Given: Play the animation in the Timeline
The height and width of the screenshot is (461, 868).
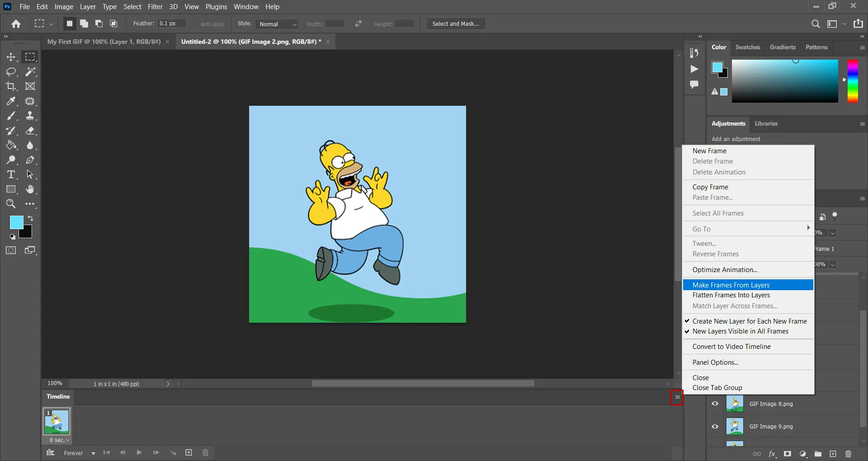Looking at the screenshot, I should click(139, 452).
